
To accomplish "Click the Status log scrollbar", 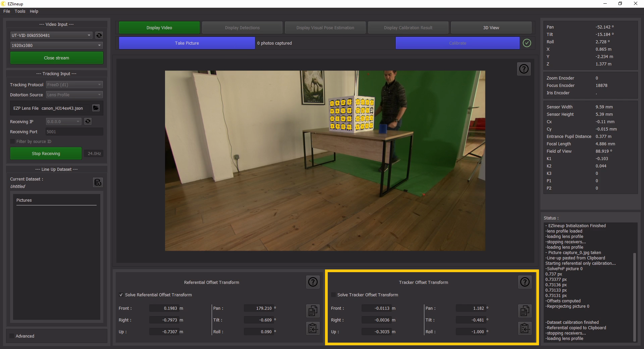I will [x=634, y=295].
